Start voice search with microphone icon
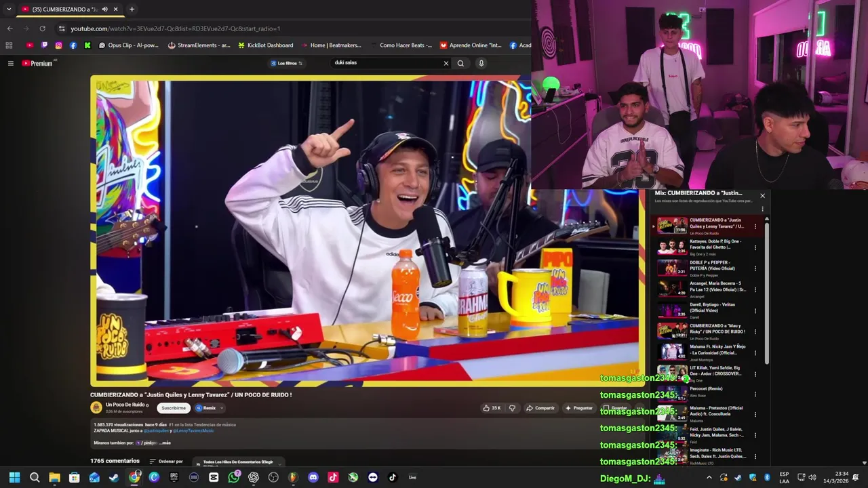Viewport: 868px width, 488px height. 481,63
